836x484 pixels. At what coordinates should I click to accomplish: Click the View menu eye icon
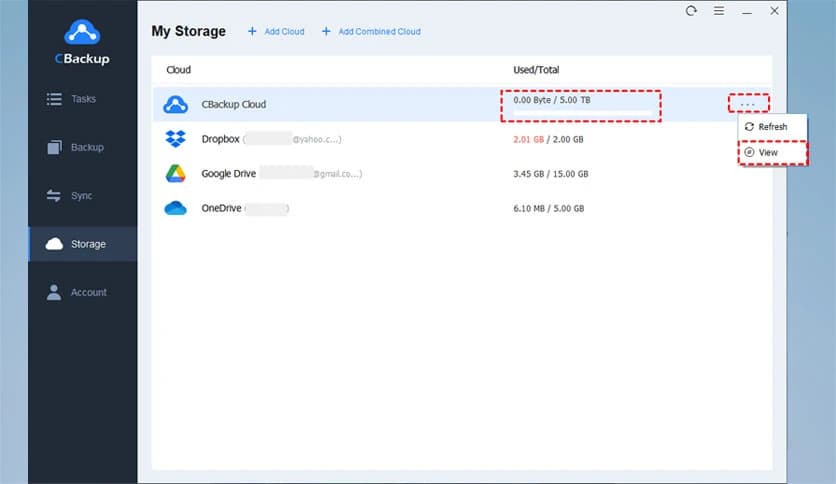tap(749, 152)
